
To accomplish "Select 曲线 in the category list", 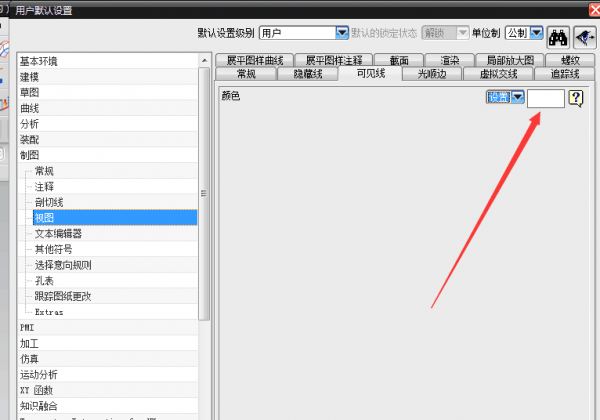I will [108, 108].
